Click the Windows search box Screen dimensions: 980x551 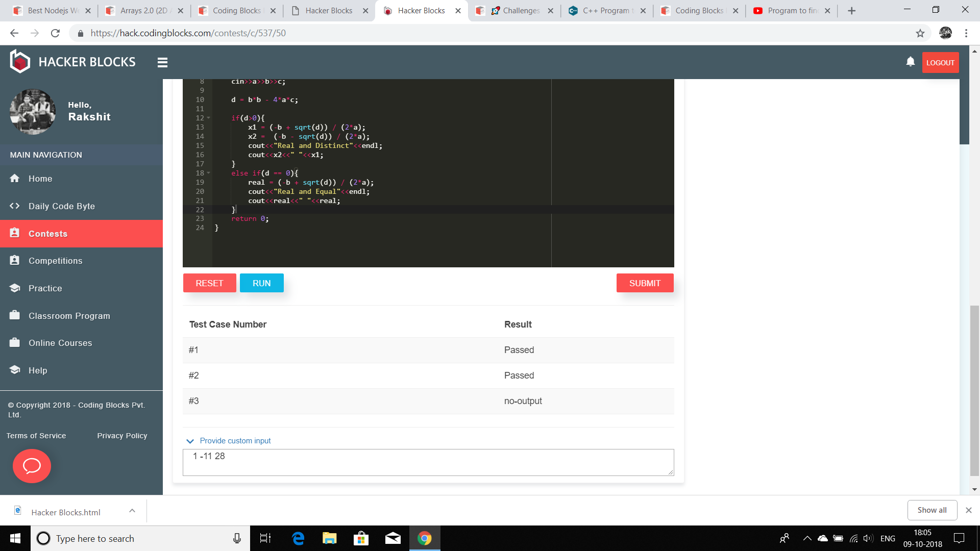(140, 538)
